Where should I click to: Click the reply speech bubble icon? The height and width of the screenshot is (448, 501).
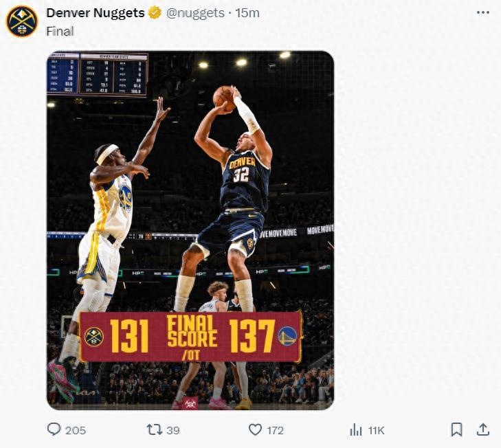pos(54,430)
